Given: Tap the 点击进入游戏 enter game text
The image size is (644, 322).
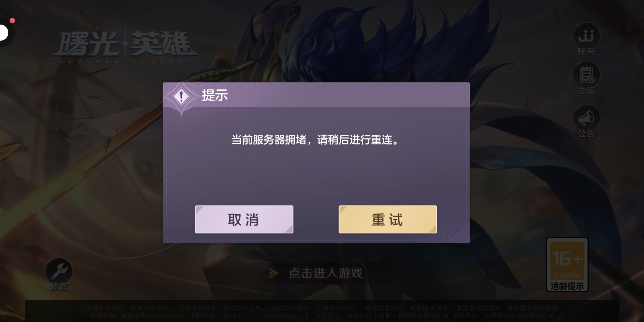Looking at the screenshot, I should click(326, 273).
